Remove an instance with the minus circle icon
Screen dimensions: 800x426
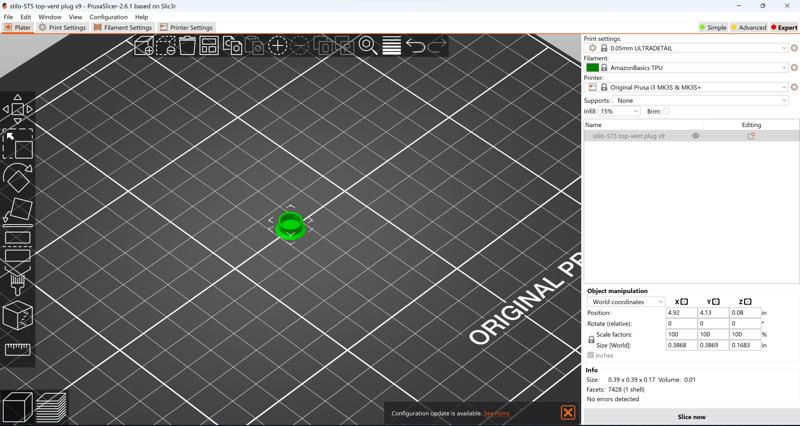299,45
